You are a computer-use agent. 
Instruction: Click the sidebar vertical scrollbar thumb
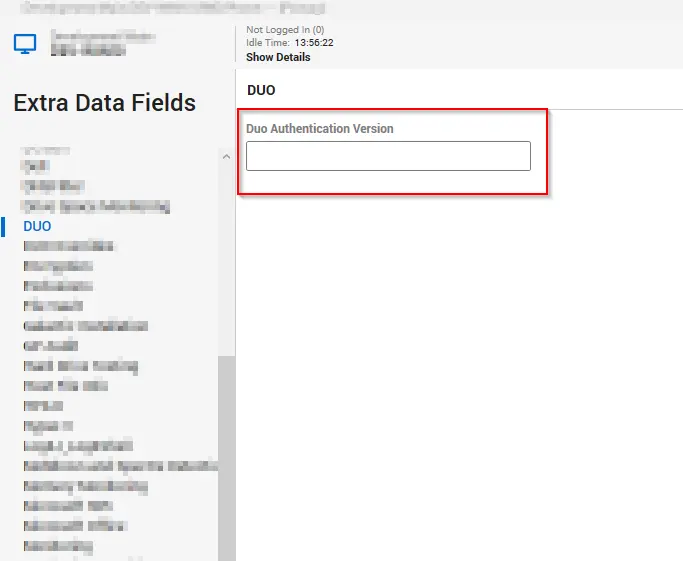pyautogui.click(x=226, y=458)
